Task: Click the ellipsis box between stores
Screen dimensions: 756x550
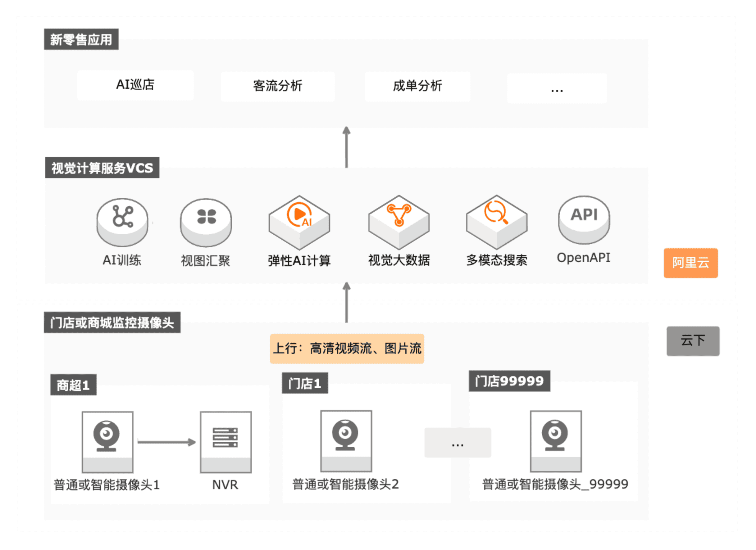Action: 457,442
